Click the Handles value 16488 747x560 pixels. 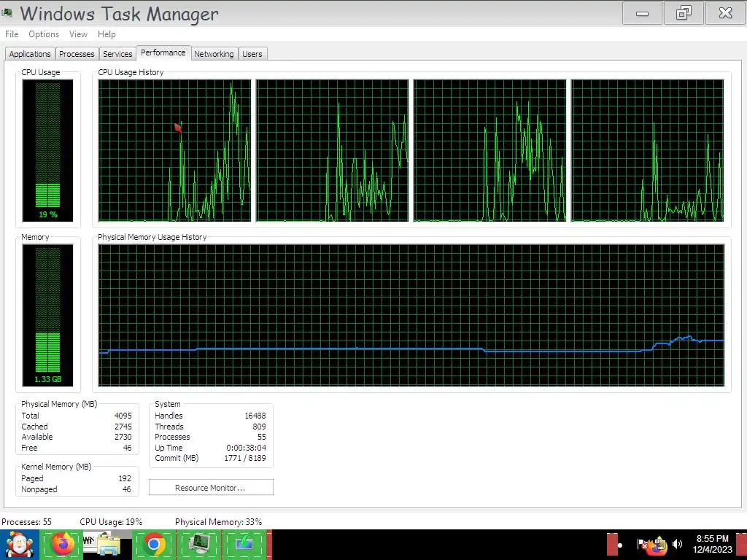coord(255,416)
